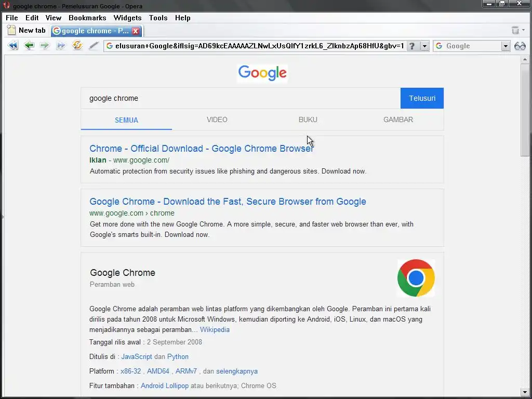The width and height of the screenshot is (532, 399).
Task: Click the Google logo
Action: point(262,73)
